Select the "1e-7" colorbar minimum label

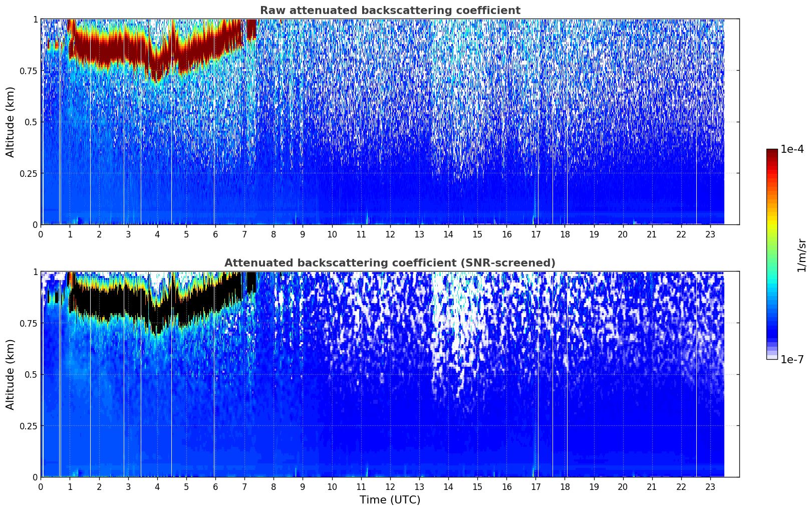792,360
